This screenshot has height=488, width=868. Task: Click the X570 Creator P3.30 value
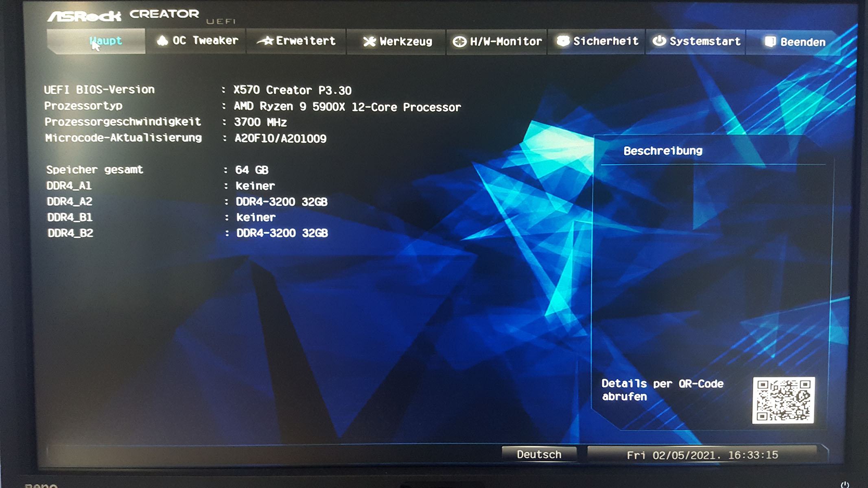(x=292, y=90)
